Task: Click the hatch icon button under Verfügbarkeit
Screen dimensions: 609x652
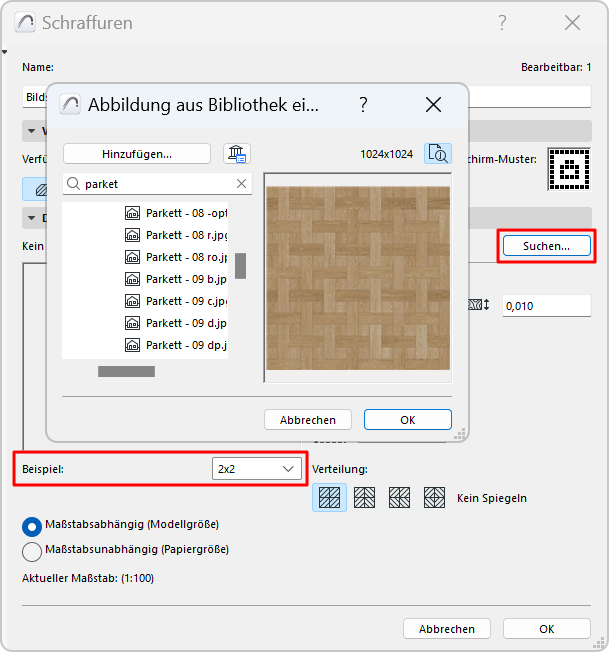Action: tap(35, 189)
